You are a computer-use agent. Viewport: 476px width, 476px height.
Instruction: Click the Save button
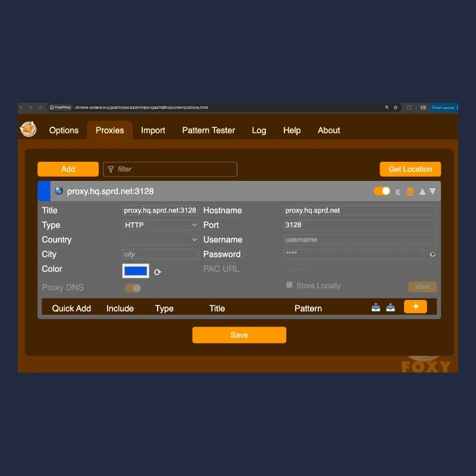tap(239, 335)
